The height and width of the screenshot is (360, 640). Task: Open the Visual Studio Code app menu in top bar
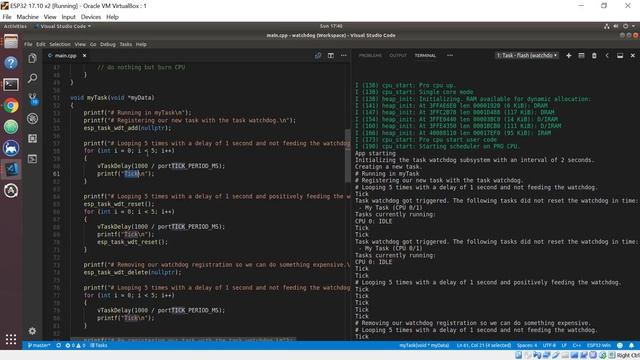(63, 26)
